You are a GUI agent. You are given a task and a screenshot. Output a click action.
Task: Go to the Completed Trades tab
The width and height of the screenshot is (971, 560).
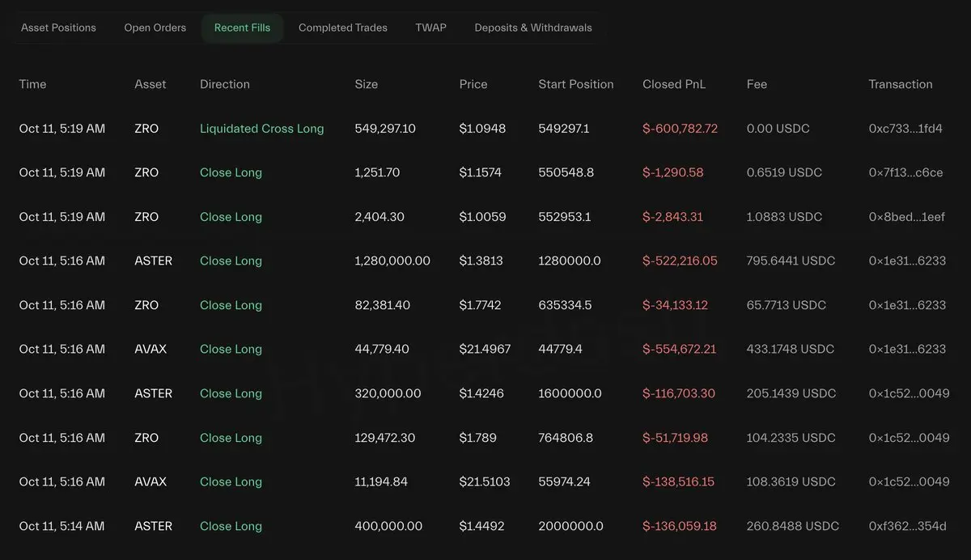tap(342, 28)
